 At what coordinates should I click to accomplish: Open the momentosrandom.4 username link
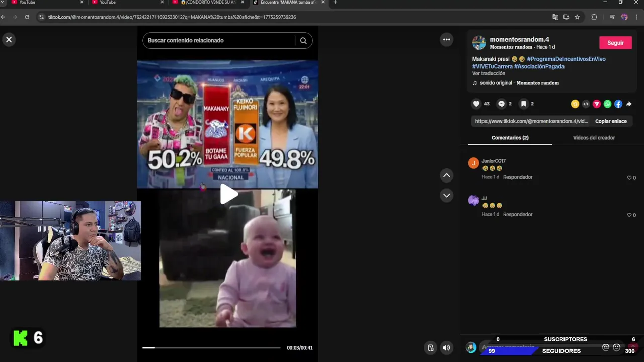[519, 39]
